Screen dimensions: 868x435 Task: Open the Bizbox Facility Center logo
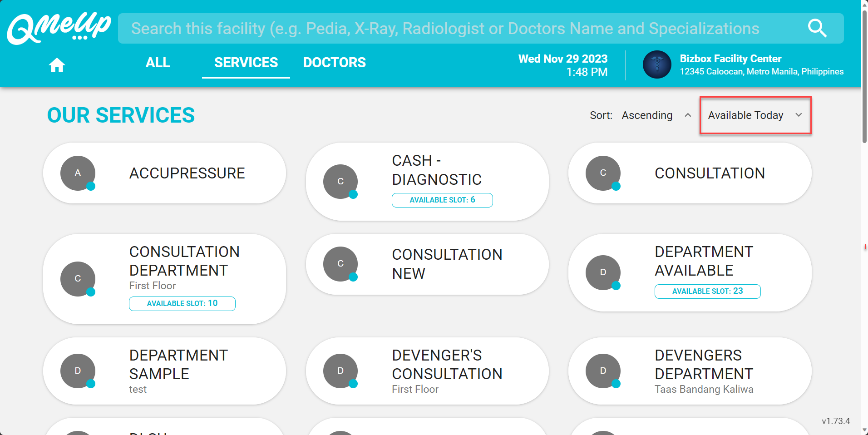point(657,64)
